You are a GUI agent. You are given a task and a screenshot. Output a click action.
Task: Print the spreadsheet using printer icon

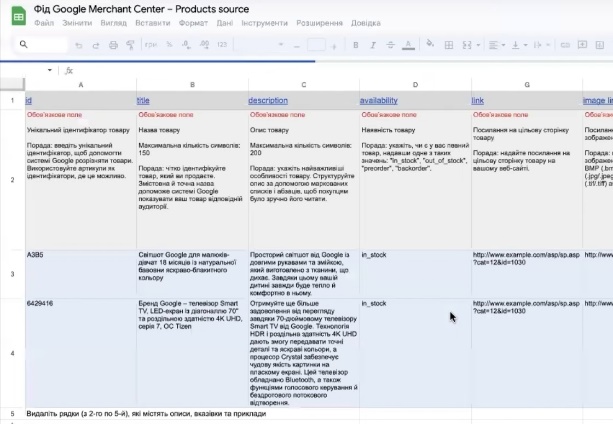pyautogui.click(x=112, y=45)
